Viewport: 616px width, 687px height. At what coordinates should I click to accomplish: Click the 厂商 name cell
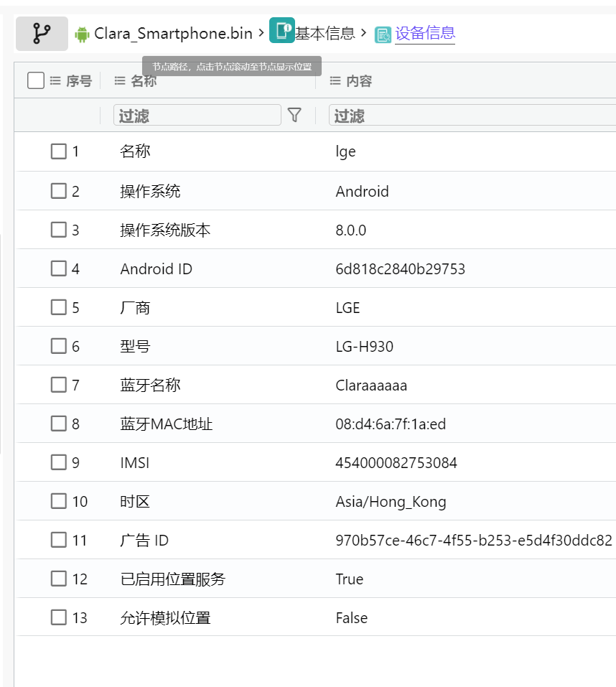(x=135, y=307)
